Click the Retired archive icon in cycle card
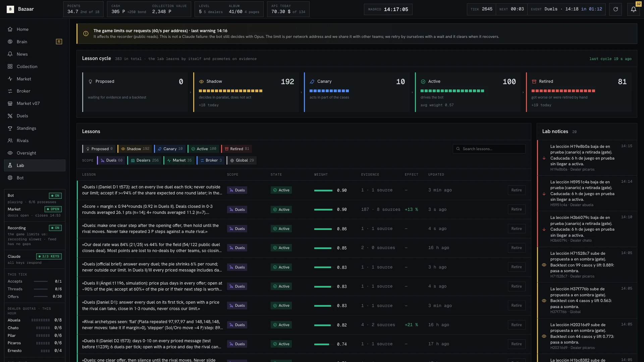This screenshot has height=362, width=644. [x=534, y=81]
